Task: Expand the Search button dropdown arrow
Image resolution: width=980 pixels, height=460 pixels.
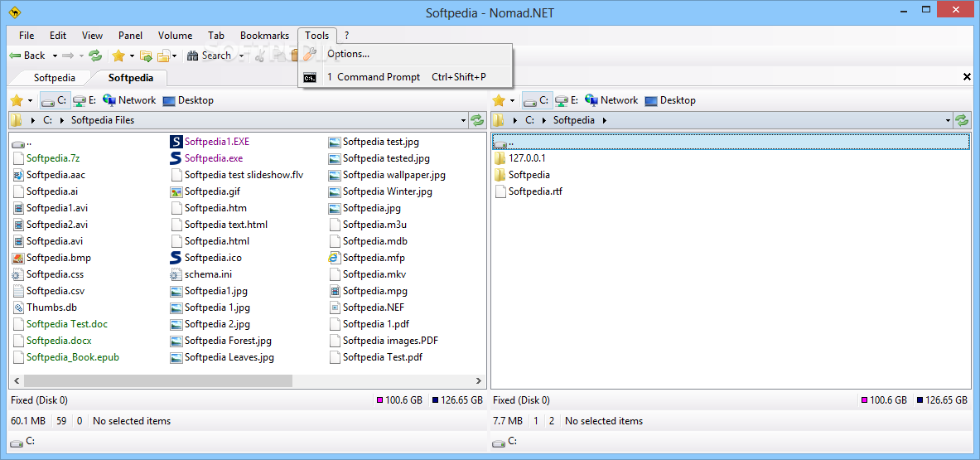Action: click(241, 56)
